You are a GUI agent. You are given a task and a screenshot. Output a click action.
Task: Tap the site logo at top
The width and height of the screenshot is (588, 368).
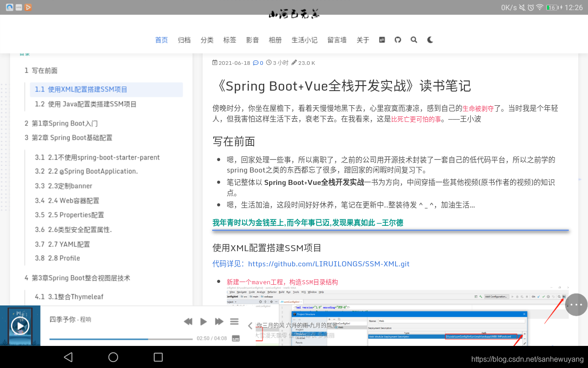294,15
